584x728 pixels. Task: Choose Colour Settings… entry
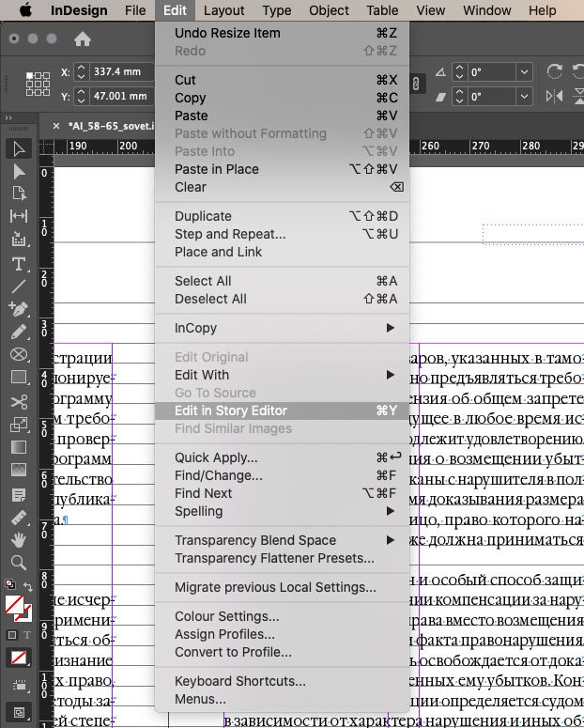tap(282, 616)
